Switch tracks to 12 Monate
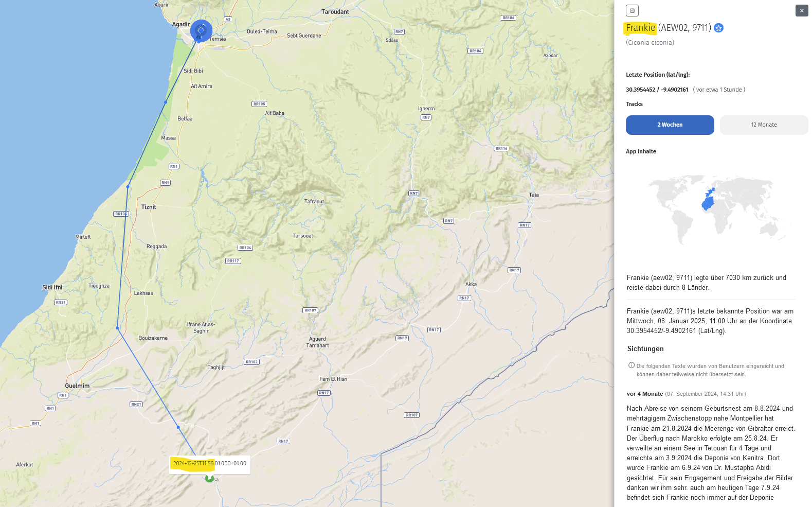 pos(764,125)
